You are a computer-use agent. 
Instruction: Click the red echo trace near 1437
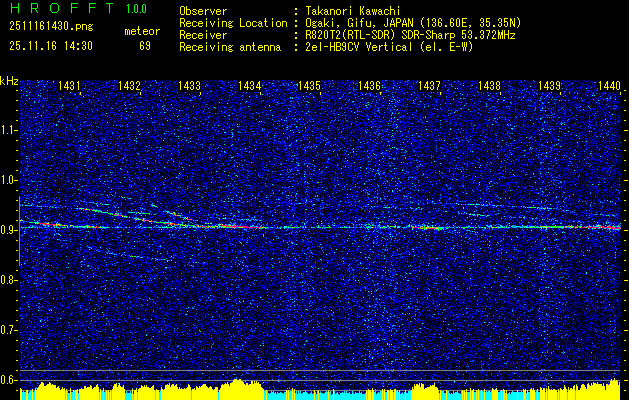(x=427, y=228)
